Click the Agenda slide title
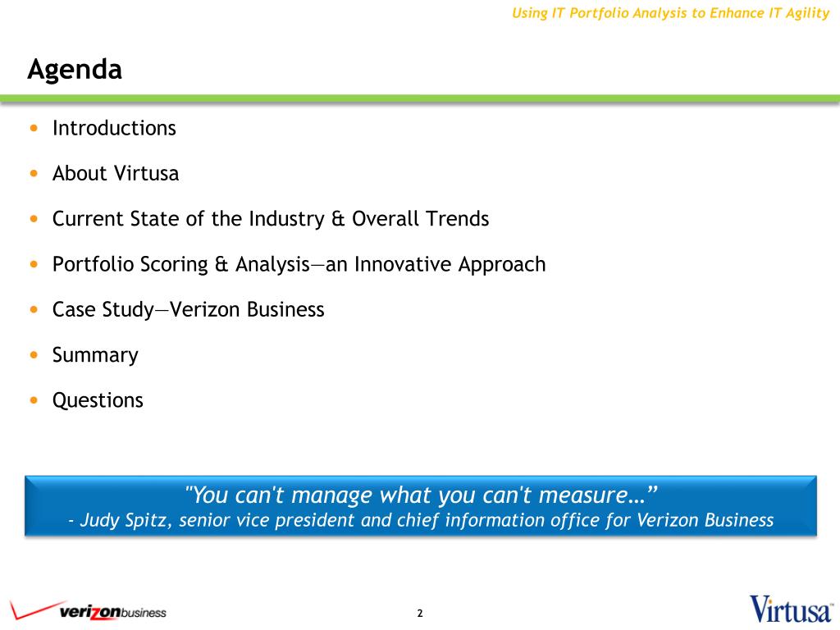The image size is (840, 630). pos(75,70)
